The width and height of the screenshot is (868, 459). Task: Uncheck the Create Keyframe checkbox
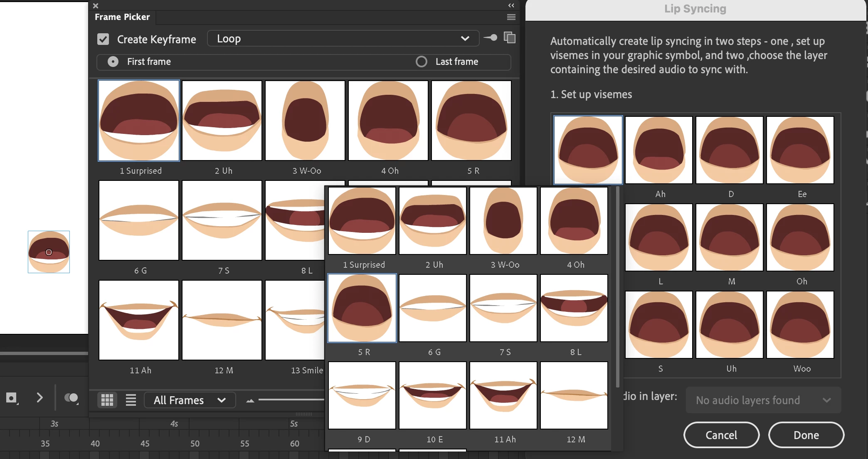tap(103, 39)
